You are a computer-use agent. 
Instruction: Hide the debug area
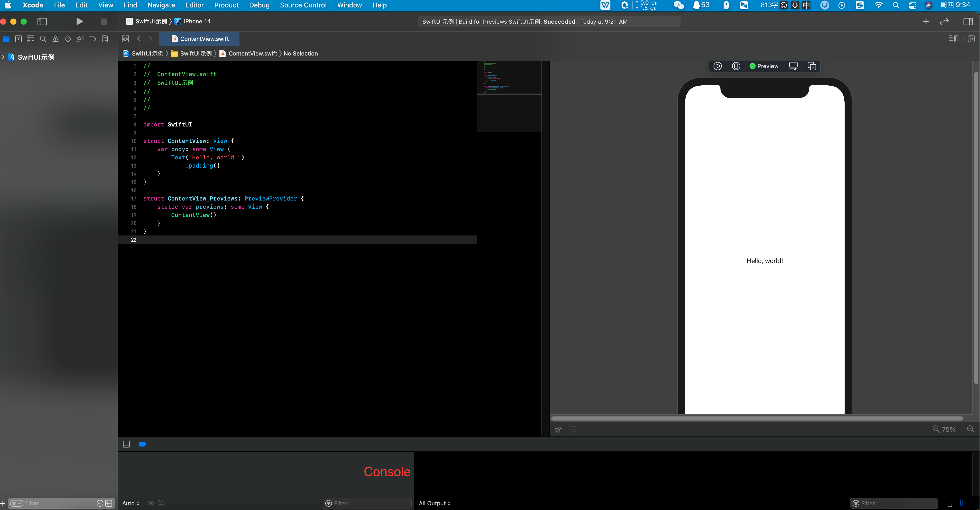pos(126,444)
